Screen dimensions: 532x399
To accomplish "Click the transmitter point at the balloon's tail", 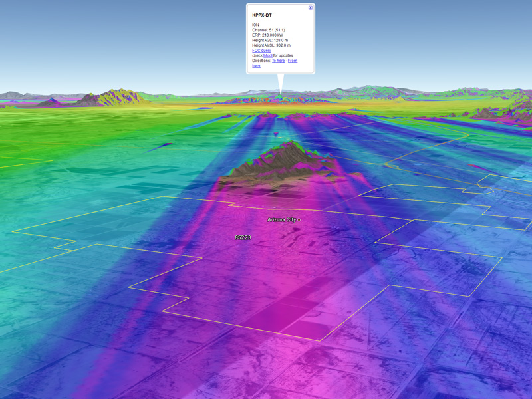I will click(281, 95).
